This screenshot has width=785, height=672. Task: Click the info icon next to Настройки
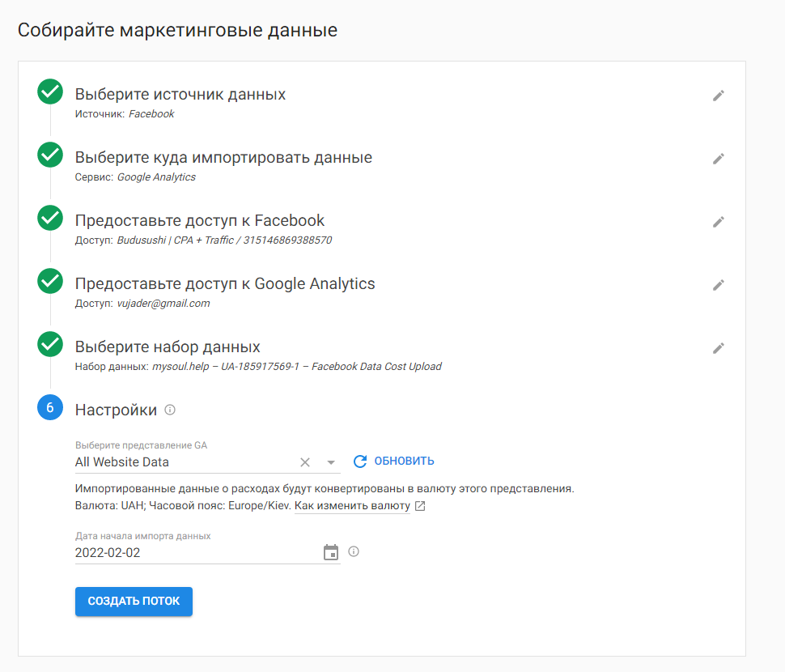170,410
